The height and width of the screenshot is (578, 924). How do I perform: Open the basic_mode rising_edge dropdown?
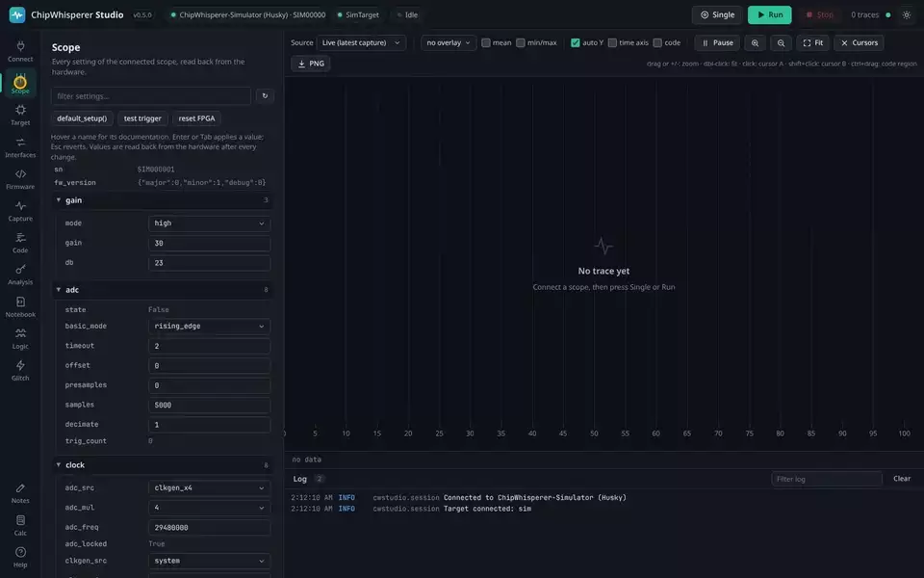point(209,326)
